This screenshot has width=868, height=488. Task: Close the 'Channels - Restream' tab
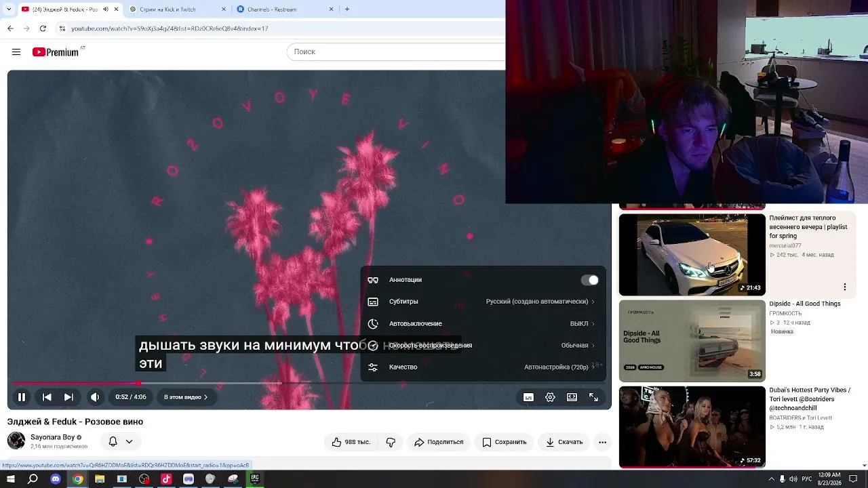tap(332, 9)
